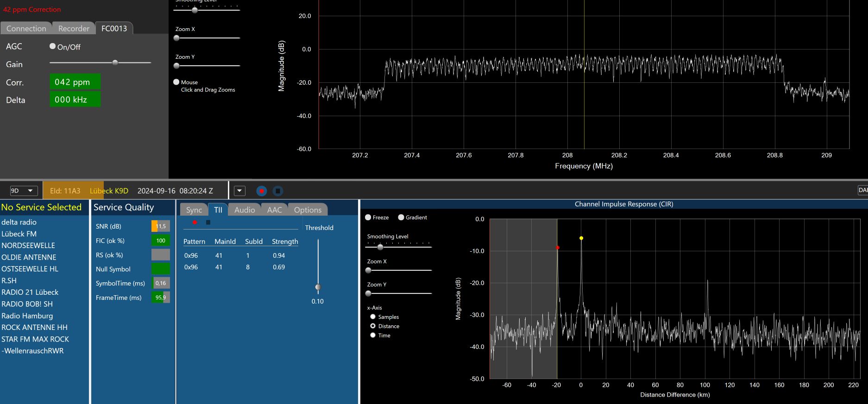This screenshot has width=868, height=404.
Task: Click the red peak marker in CIR plot
Action: (x=558, y=248)
